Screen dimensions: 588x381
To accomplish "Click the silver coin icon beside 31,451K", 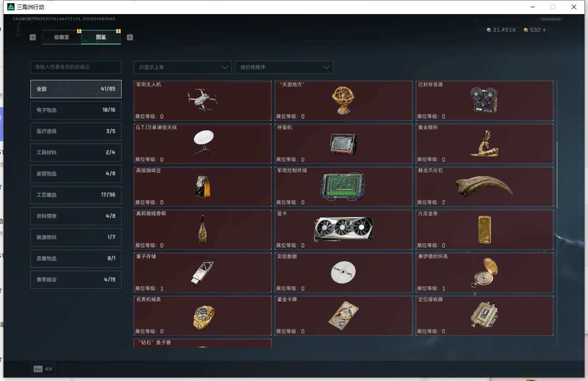I will coord(489,30).
